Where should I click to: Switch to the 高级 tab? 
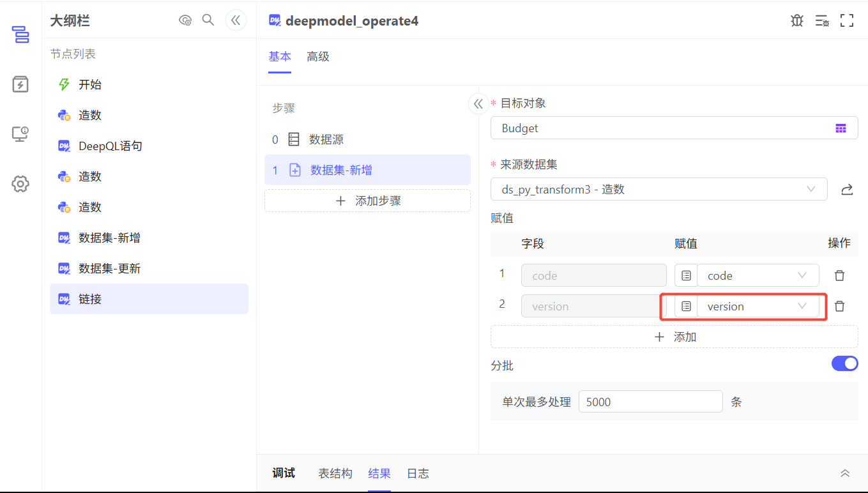click(x=318, y=57)
